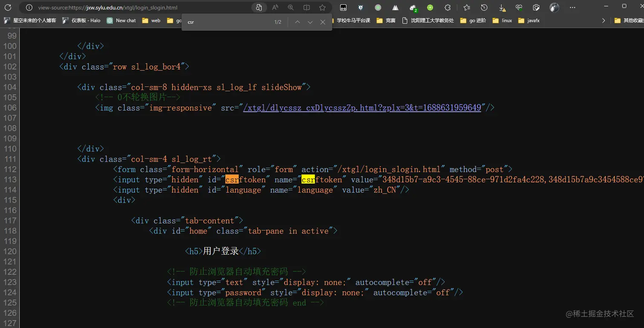
Task: Open the zoom magnifier control
Action: coord(290,7)
